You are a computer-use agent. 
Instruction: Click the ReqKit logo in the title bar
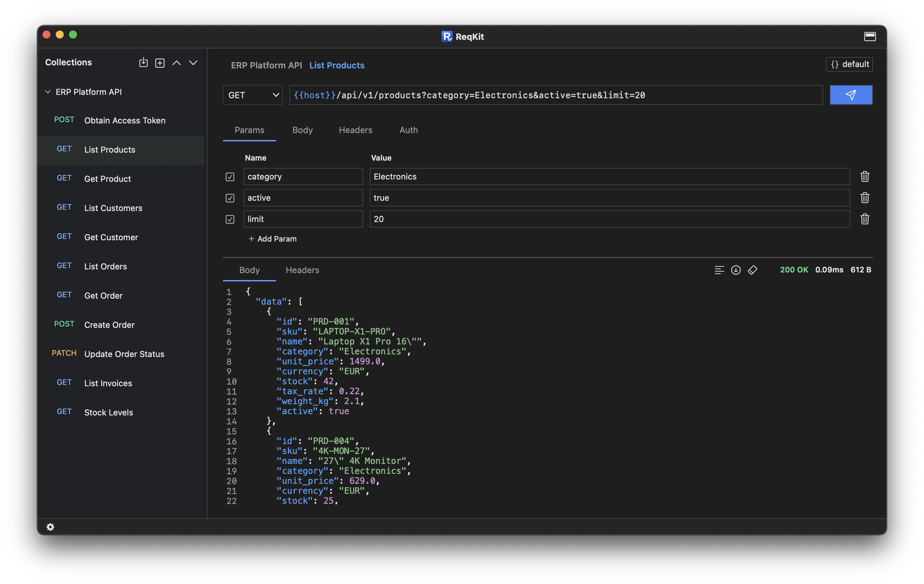click(x=447, y=36)
